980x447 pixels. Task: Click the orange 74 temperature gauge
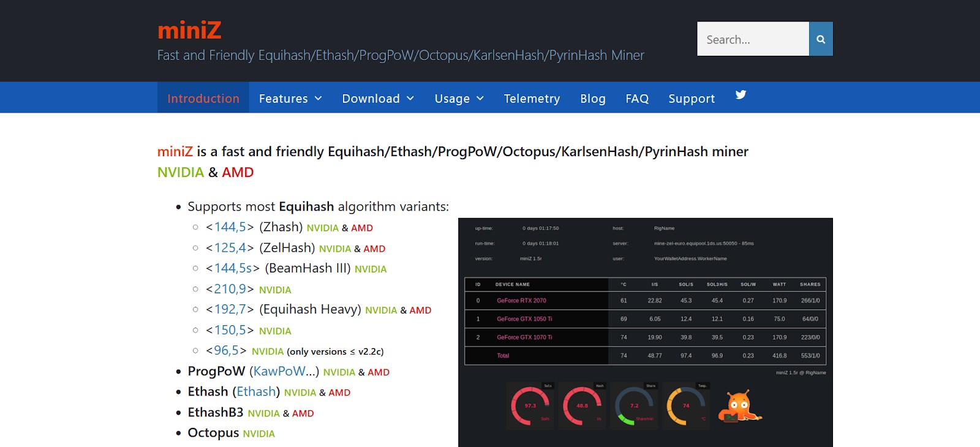(686, 405)
